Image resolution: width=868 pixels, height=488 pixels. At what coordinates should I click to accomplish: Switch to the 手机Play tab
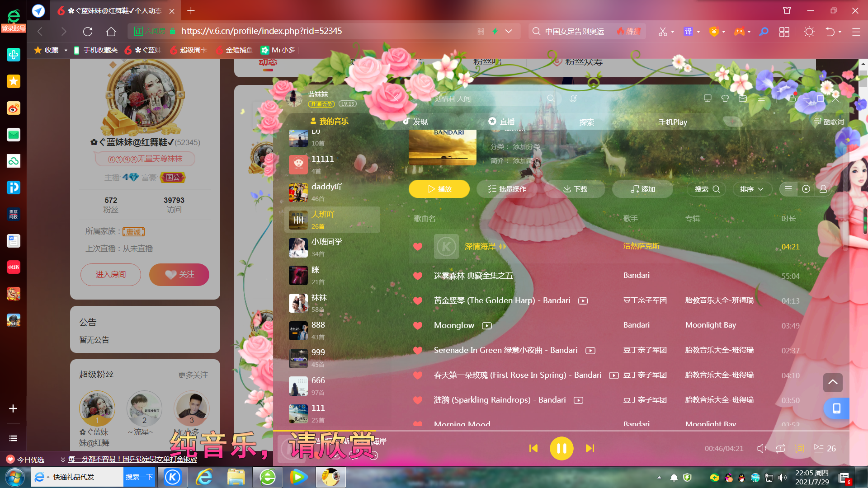tap(672, 122)
